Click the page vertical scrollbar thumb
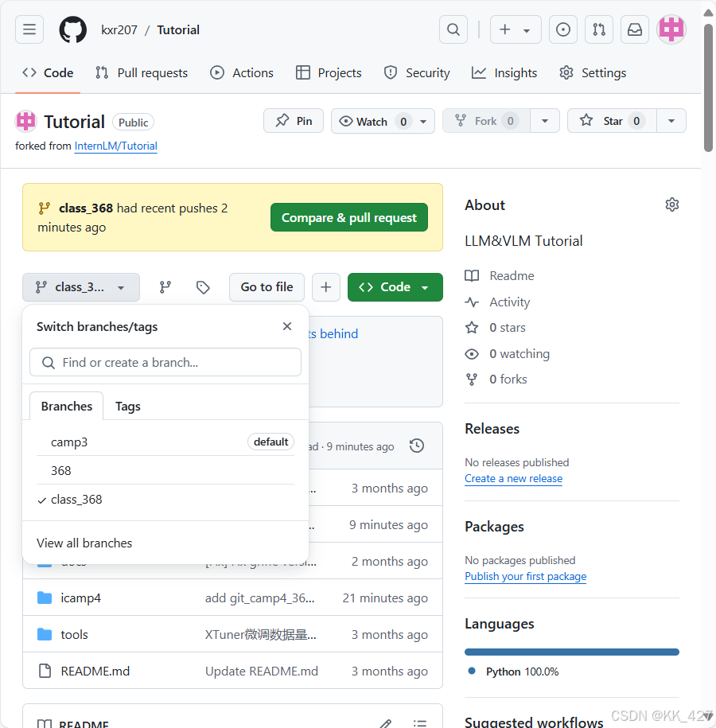 708,88
